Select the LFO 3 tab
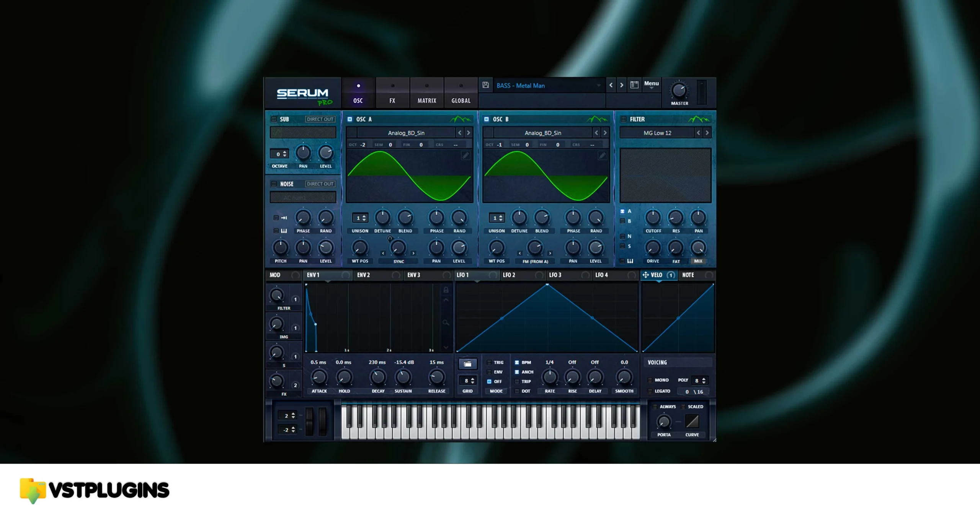Image resolution: width=980 pixels, height=519 pixels. click(570, 275)
